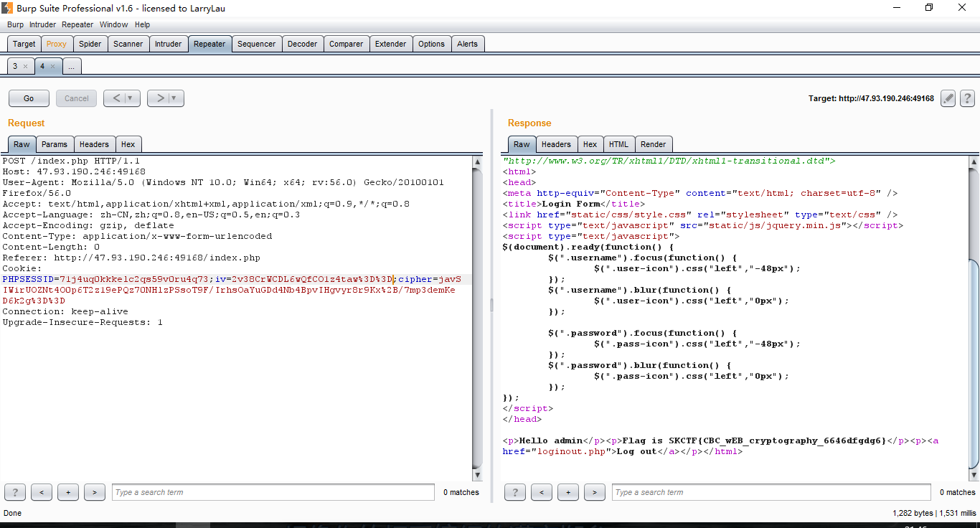Add a new Repeater tab with ellipsis

click(72, 66)
